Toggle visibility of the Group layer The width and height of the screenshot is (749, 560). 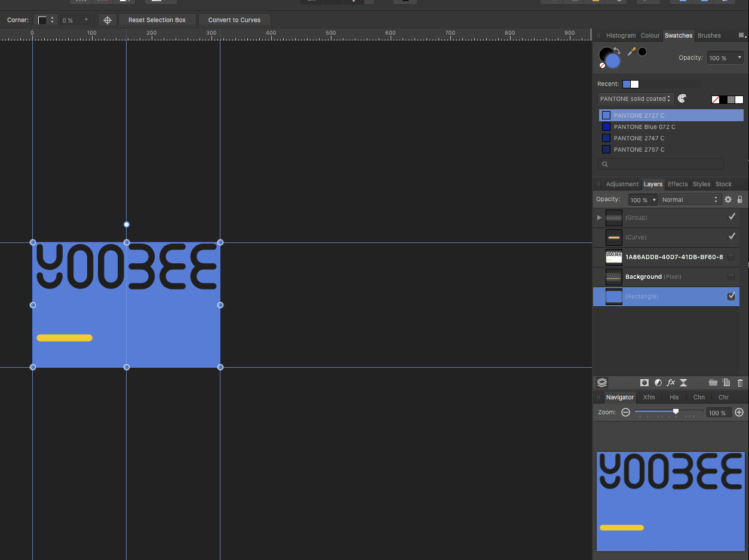(x=732, y=217)
